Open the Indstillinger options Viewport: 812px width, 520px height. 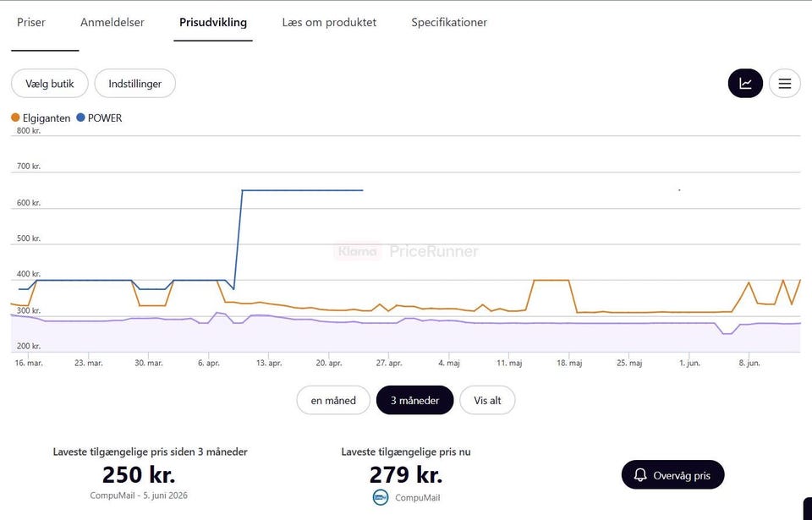click(x=135, y=84)
